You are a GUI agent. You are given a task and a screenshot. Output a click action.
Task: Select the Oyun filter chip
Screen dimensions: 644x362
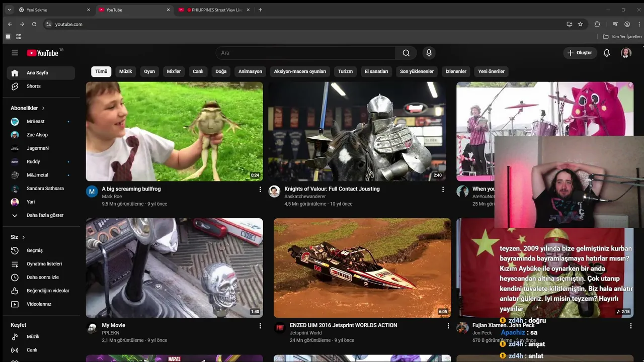click(149, 71)
